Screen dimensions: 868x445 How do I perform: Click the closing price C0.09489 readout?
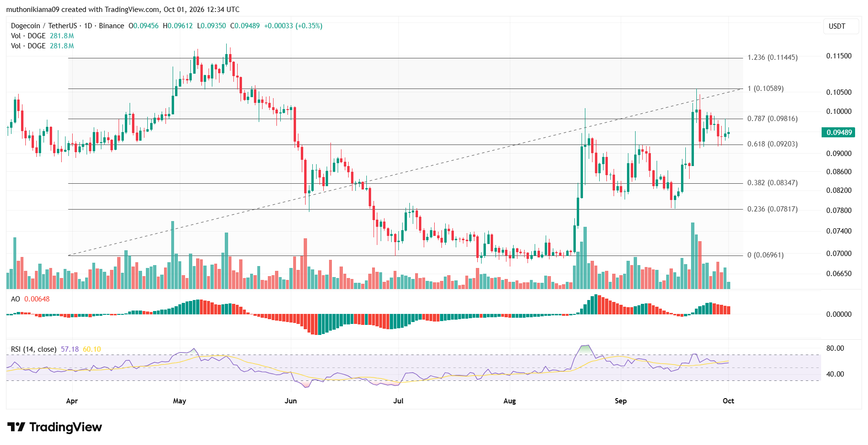coord(245,26)
